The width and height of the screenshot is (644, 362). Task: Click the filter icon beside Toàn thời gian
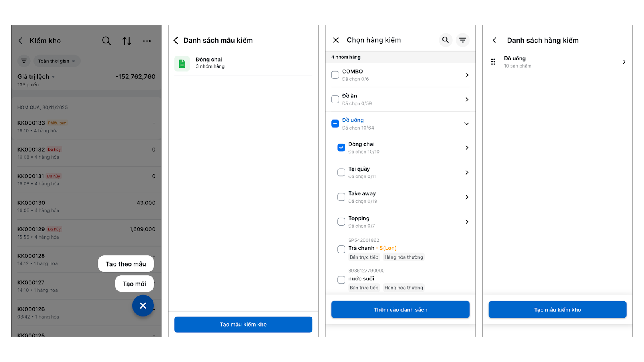tap(24, 61)
